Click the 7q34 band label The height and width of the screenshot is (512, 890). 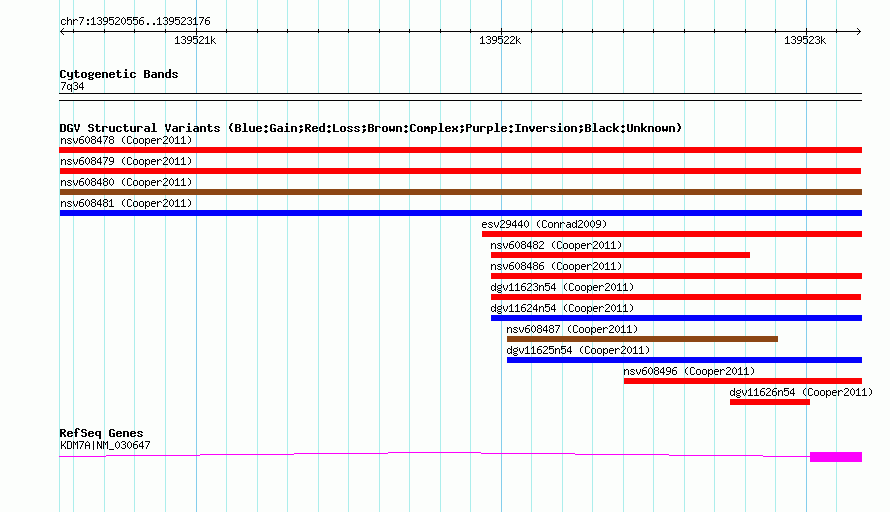point(72,86)
